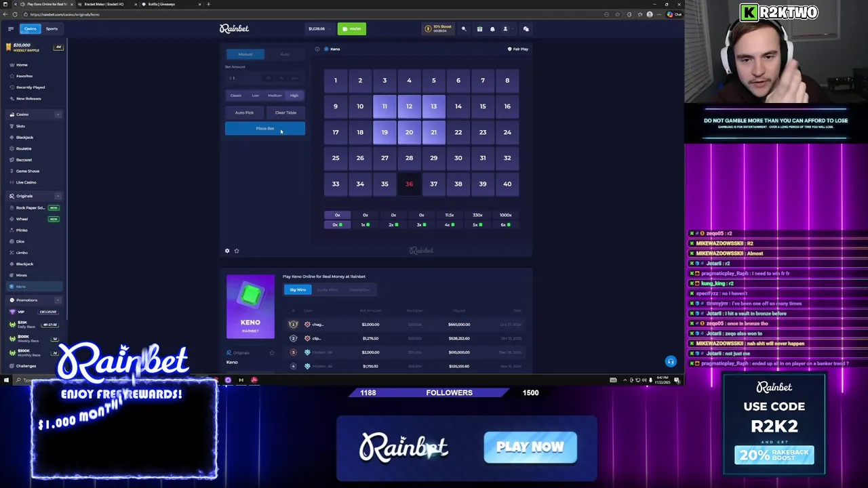The height and width of the screenshot is (488, 868).
Task: Open the user profile icon
Action: [x=505, y=29]
